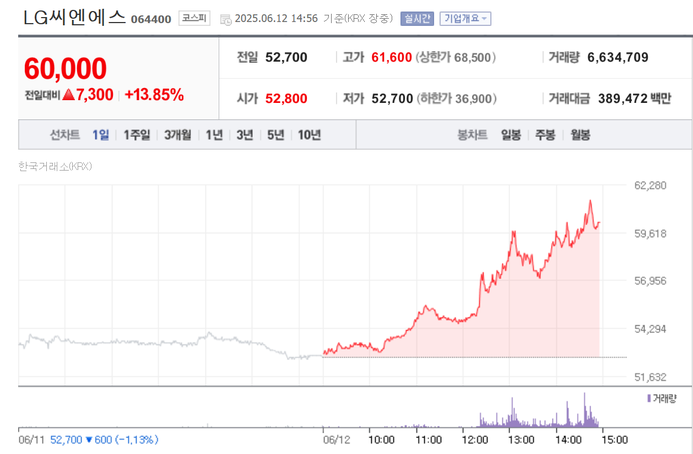
Task: Click the 상한가 68,500 text
Action: [x=455, y=57]
